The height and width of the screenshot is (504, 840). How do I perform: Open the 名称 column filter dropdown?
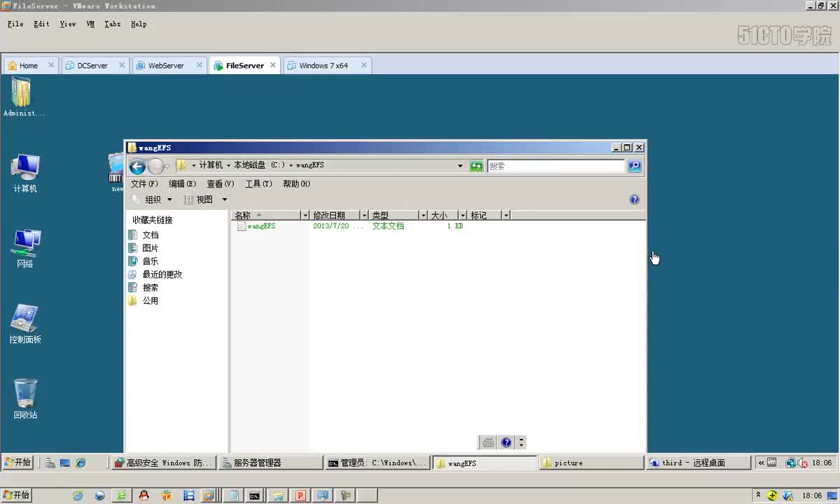pos(304,215)
